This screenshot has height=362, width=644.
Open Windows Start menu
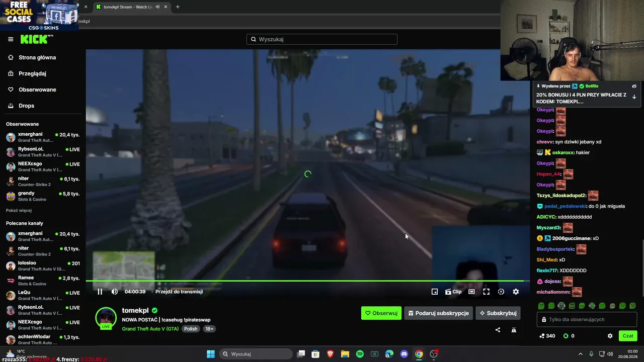point(211,354)
